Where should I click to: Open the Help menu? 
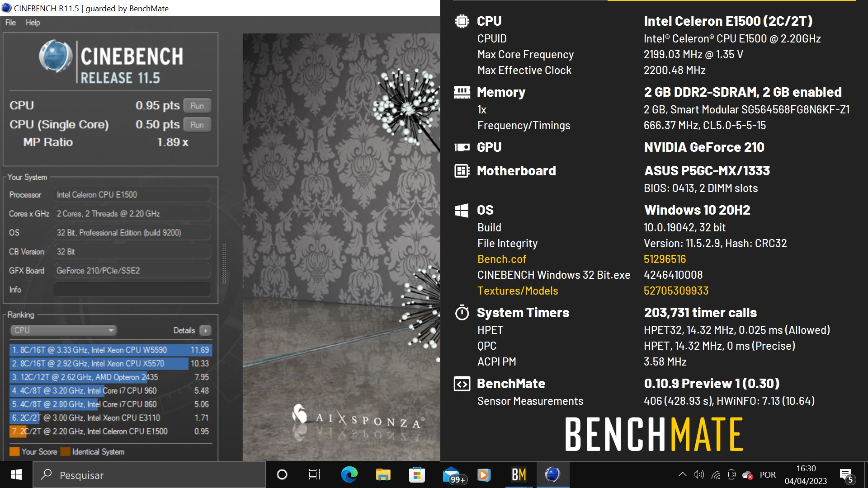point(33,23)
